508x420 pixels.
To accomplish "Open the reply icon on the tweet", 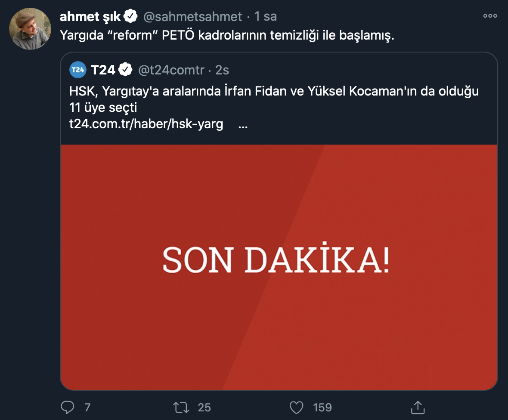I will pyautogui.click(x=68, y=407).
